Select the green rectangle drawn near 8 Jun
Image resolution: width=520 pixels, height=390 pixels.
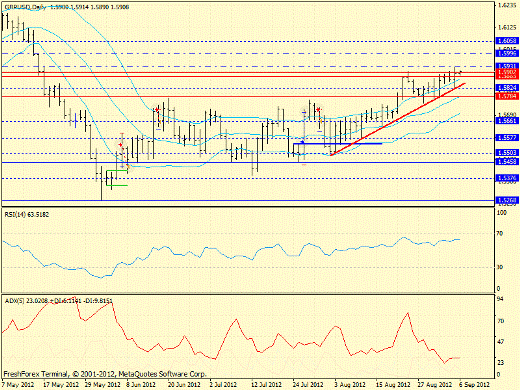point(117,178)
